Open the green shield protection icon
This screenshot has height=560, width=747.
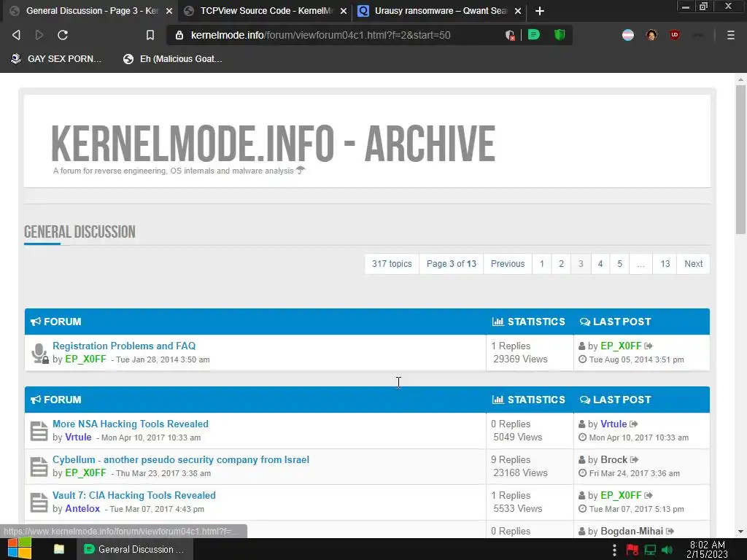(560, 35)
